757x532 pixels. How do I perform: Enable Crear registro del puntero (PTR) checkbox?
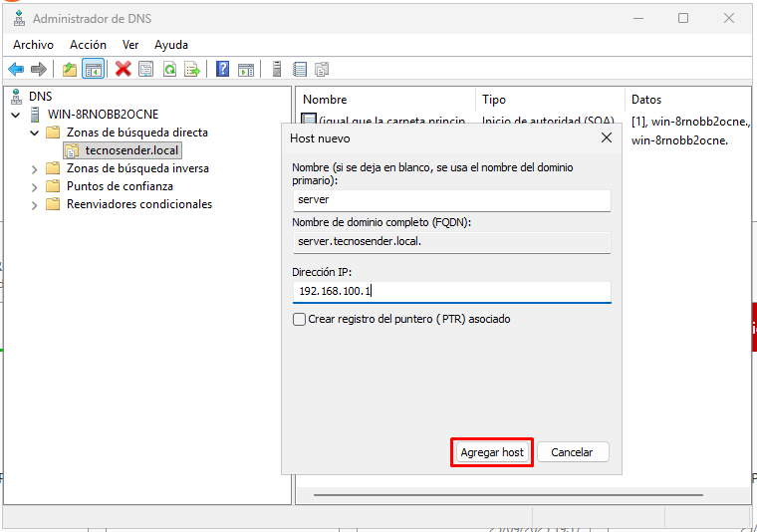coord(299,320)
